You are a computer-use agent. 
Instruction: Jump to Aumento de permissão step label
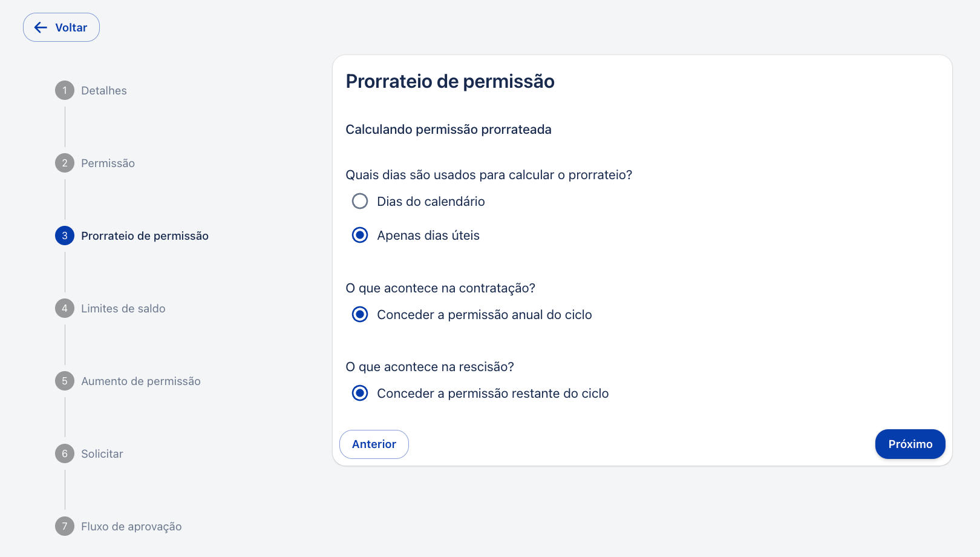(141, 381)
